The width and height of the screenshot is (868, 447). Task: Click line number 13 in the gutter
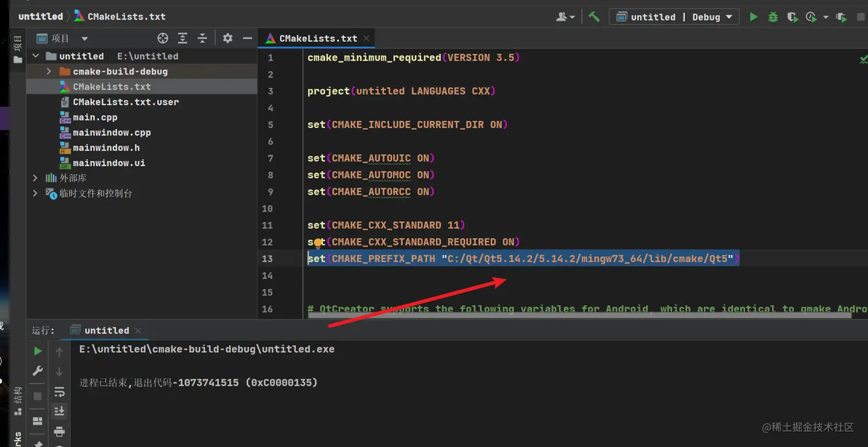[267, 259]
